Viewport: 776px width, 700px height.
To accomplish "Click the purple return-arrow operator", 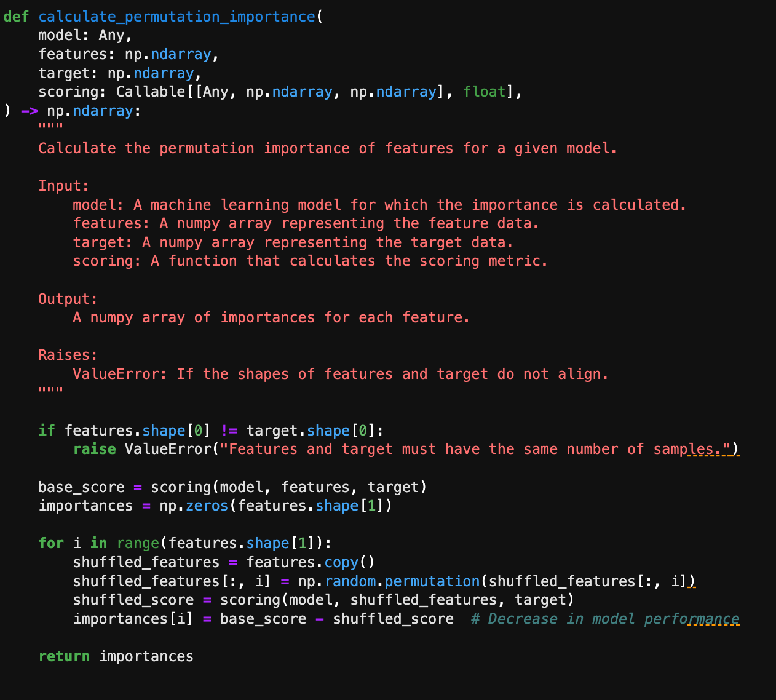I will click(29, 111).
